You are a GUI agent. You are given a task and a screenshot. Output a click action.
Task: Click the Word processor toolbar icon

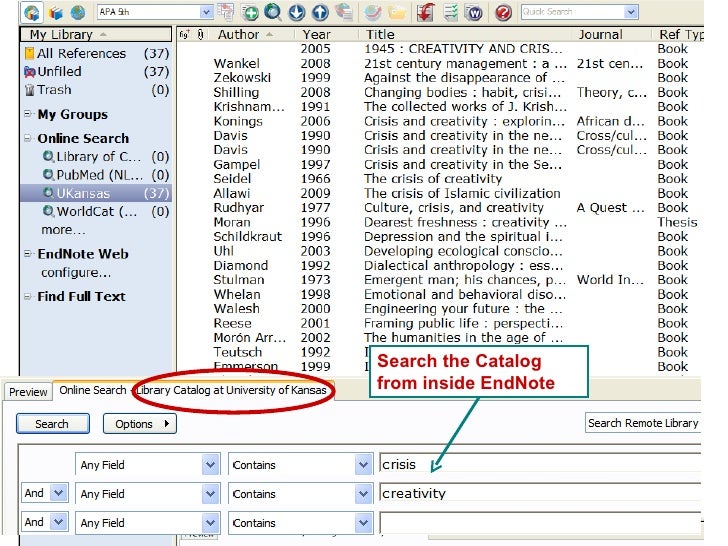point(473,13)
